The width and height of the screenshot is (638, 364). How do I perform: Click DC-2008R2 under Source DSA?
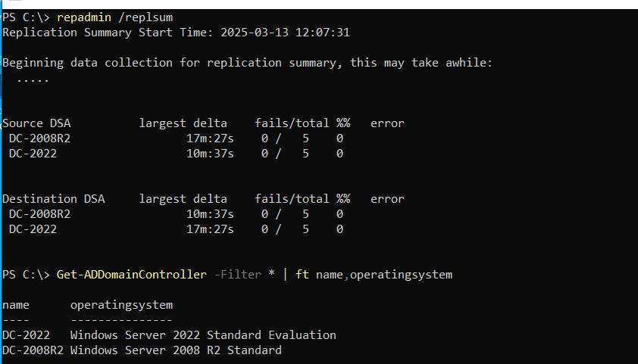tap(39, 138)
